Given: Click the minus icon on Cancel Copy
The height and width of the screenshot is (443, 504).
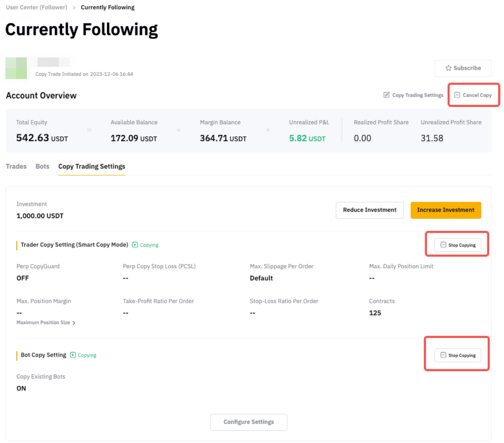Looking at the screenshot, I should (x=457, y=95).
